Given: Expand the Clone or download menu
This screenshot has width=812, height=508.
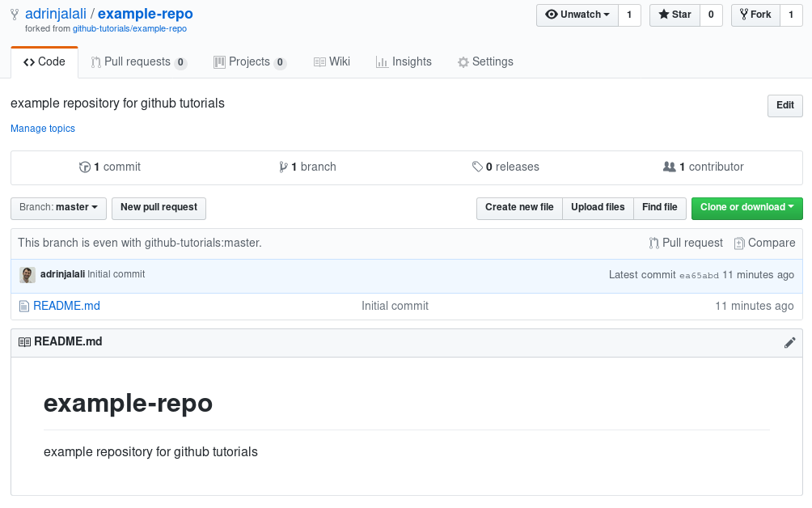Looking at the screenshot, I should [x=746, y=208].
